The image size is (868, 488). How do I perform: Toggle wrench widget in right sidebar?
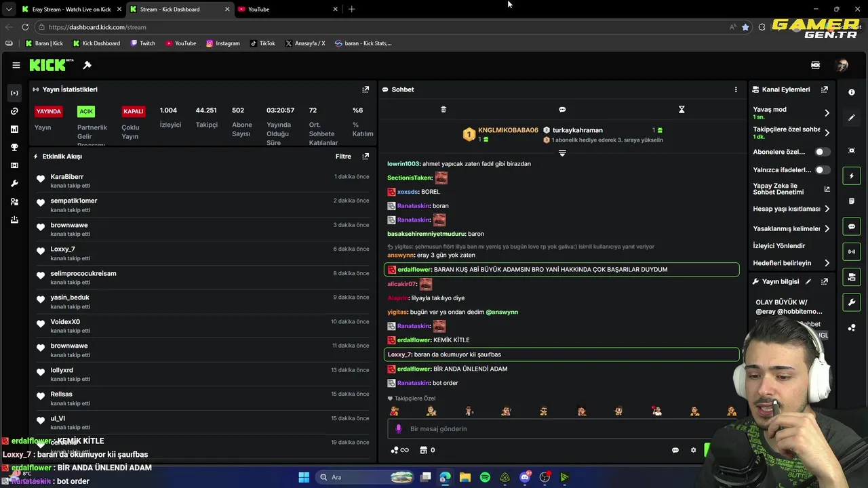(x=852, y=302)
